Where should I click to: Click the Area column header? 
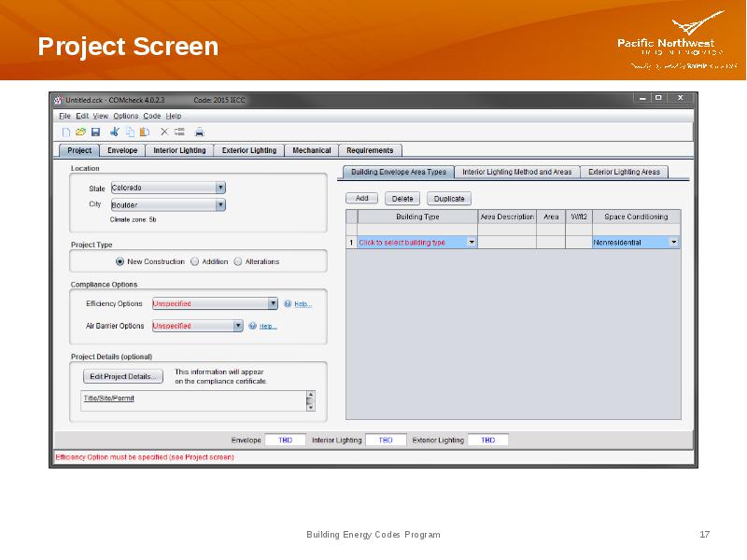[x=551, y=217]
